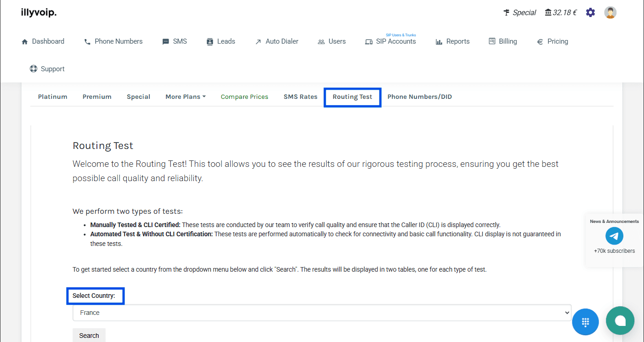Open the Phone Numbers menu item
The height and width of the screenshot is (342, 644).
113,41
